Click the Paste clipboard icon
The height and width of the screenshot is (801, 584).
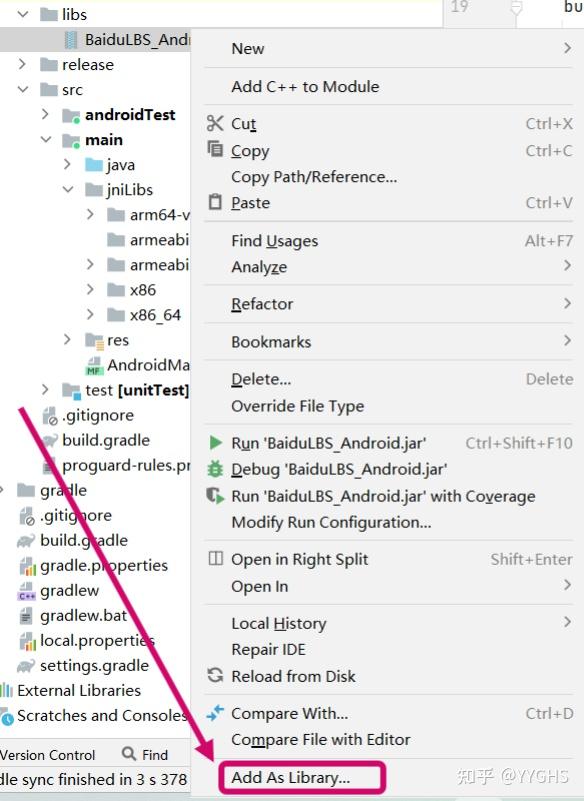pos(215,202)
